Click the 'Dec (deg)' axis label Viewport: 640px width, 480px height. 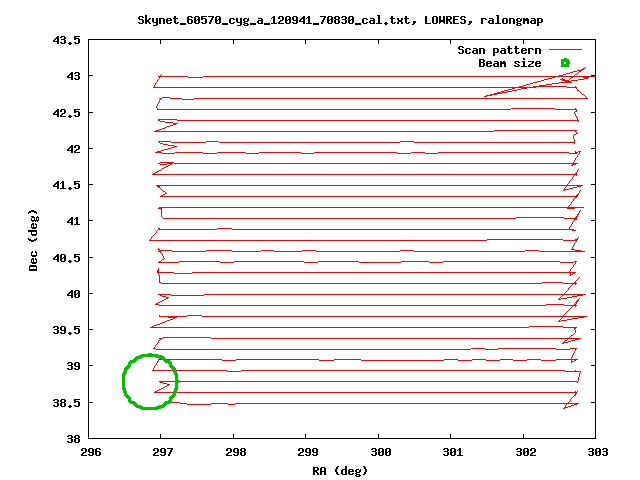pos(33,240)
